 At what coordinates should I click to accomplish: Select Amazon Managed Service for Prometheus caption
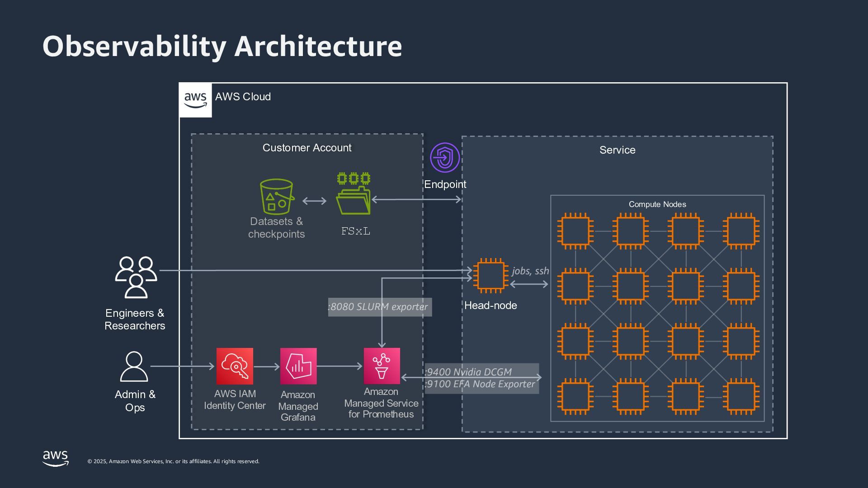[x=381, y=403]
